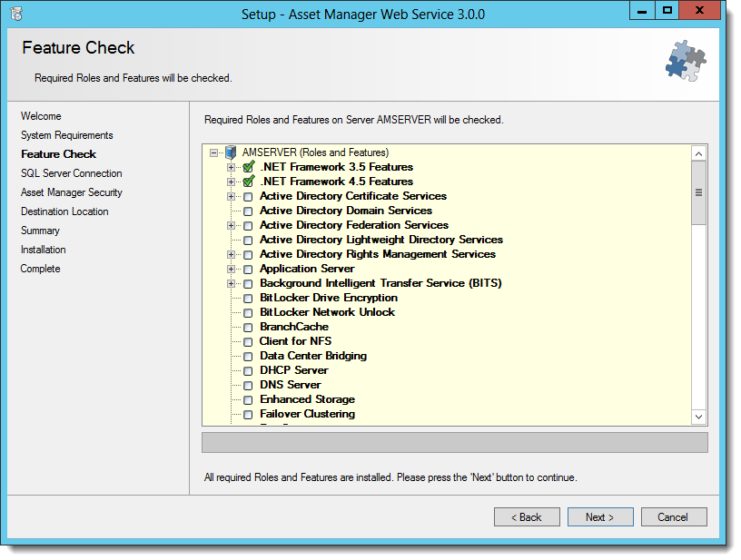Check Active Directory Lightweight Directory Services box
Screen dimensions: 741x560
[248, 241]
